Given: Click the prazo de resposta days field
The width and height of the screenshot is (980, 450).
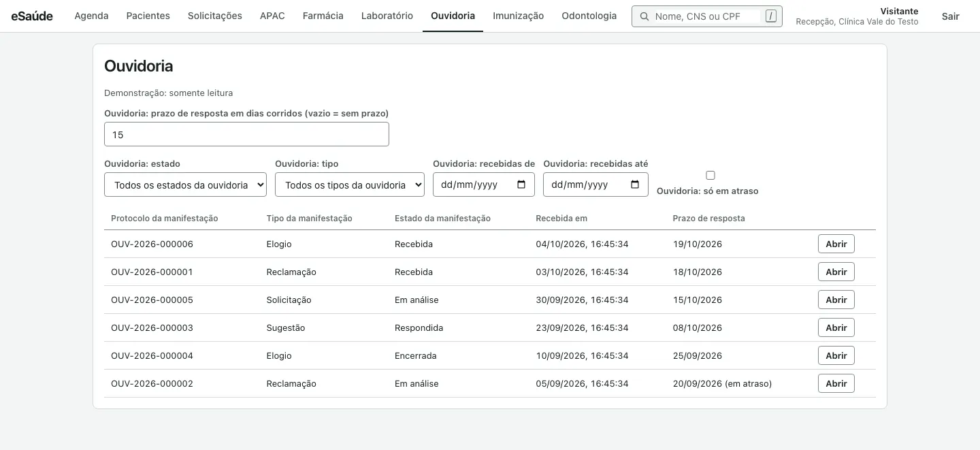Looking at the screenshot, I should click(246, 135).
